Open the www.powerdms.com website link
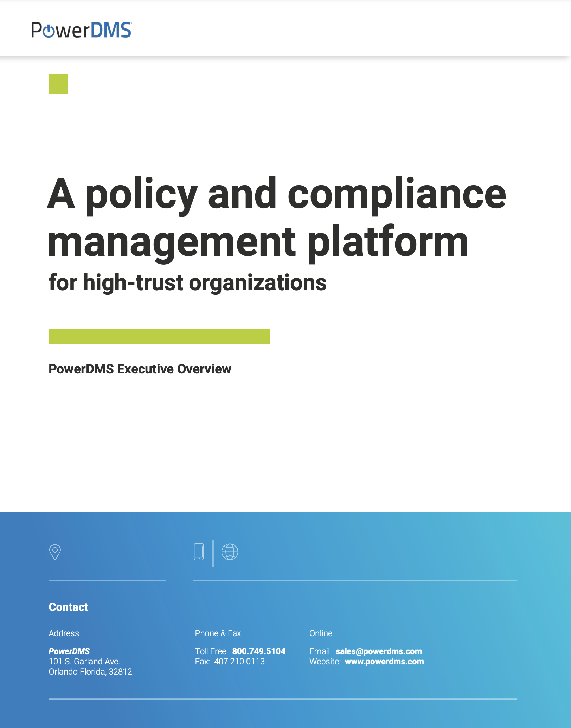The width and height of the screenshot is (571, 728). coord(384,661)
